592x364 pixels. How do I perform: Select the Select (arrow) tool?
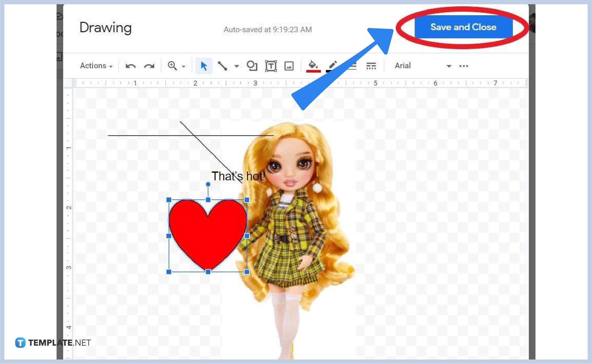click(x=204, y=66)
